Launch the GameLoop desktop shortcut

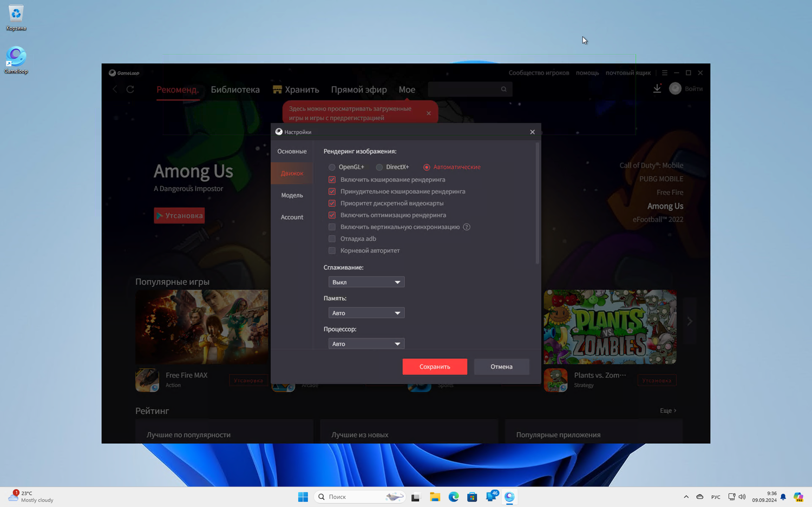(16, 60)
